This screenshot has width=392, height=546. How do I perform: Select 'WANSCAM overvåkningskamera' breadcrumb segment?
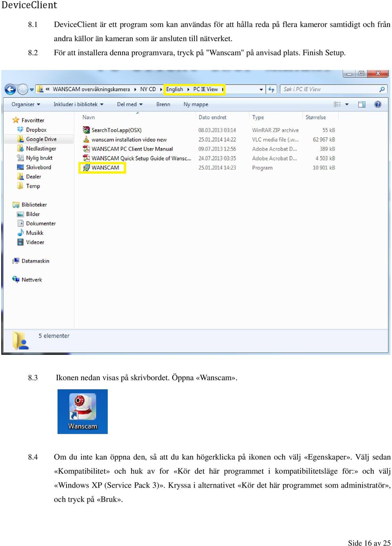pos(91,89)
